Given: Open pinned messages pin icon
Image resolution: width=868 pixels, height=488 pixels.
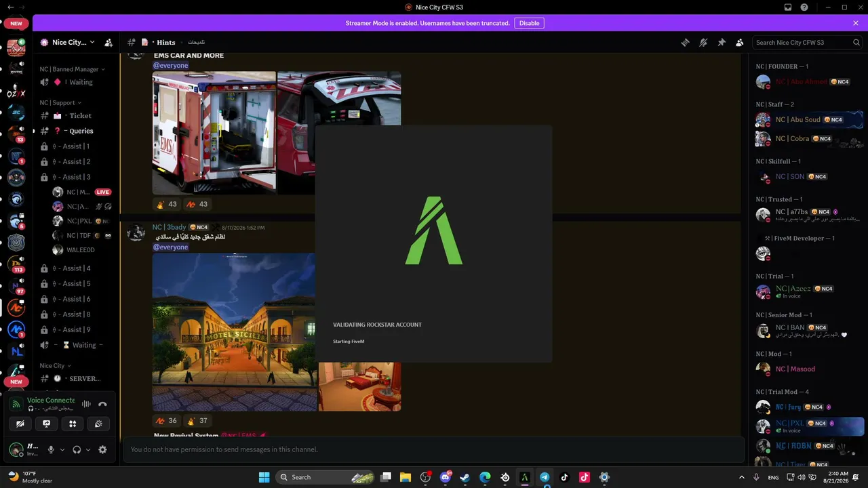Looking at the screenshot, I should coord(722,42).
